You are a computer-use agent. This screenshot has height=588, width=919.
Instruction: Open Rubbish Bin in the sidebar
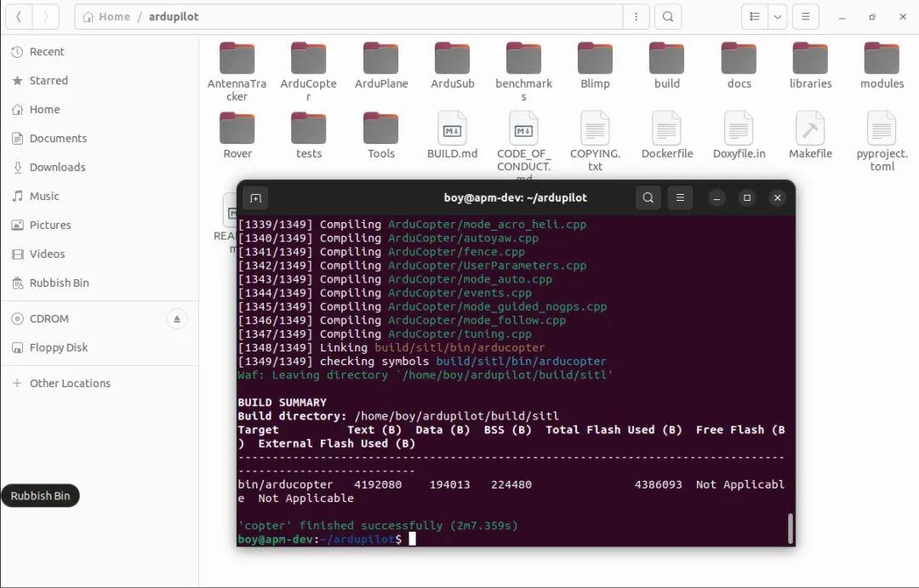(x=100, y=283)
